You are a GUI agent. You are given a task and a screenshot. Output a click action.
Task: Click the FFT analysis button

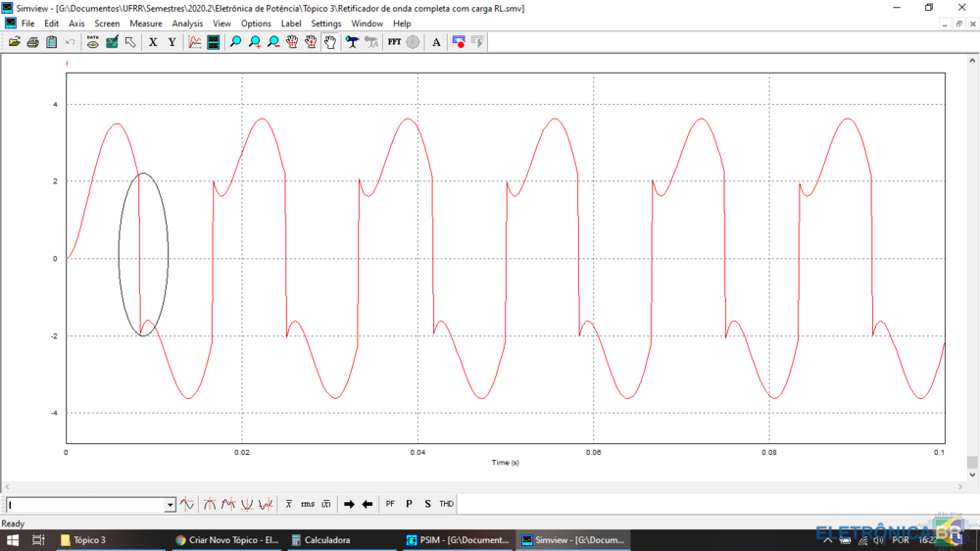pyautogui.click(x=394, y=42)
